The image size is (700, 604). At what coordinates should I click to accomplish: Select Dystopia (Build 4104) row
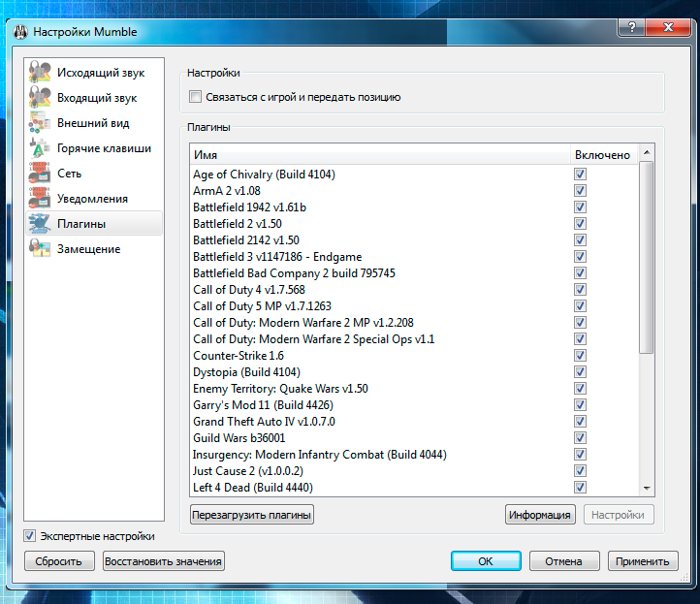click(415, 372)
